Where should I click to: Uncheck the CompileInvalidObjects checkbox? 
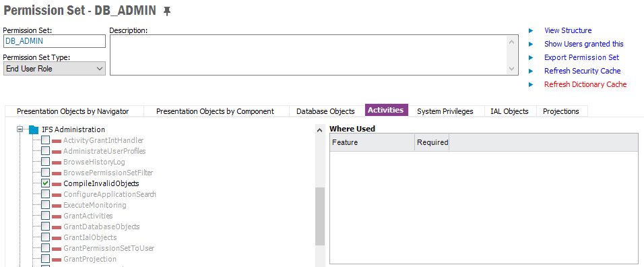[46, 183]
